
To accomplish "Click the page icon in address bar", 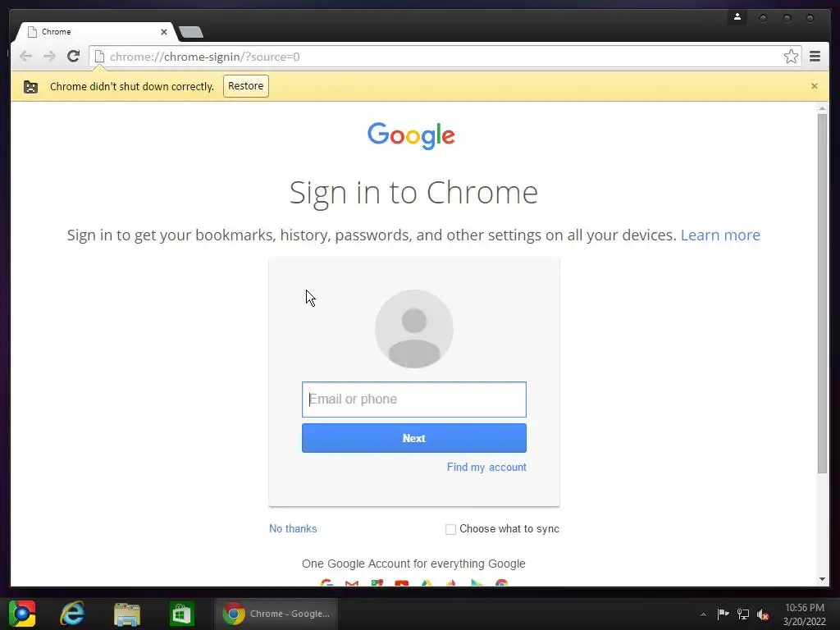I will (99, 57).
